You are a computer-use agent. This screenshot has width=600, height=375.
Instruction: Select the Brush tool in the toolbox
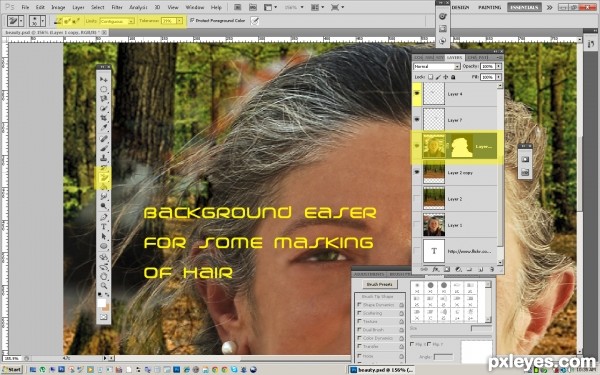pyautogui.click(x=103, y=148)
